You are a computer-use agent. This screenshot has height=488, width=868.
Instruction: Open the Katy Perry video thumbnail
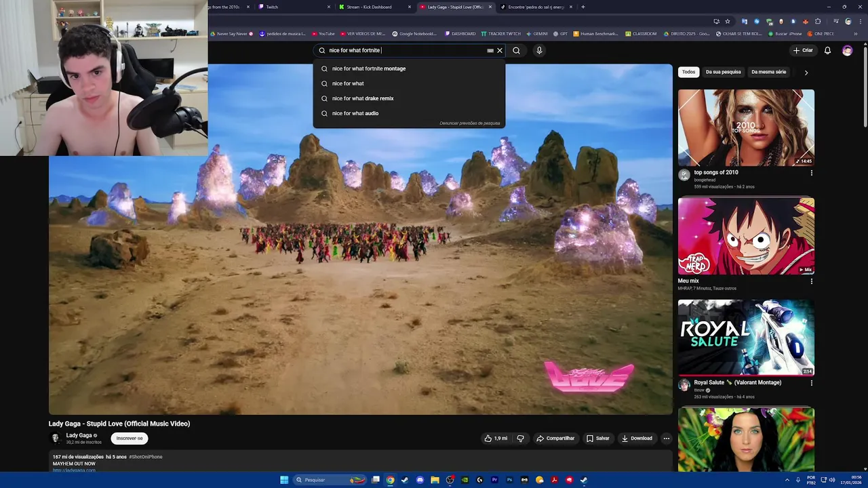(746, 440)
